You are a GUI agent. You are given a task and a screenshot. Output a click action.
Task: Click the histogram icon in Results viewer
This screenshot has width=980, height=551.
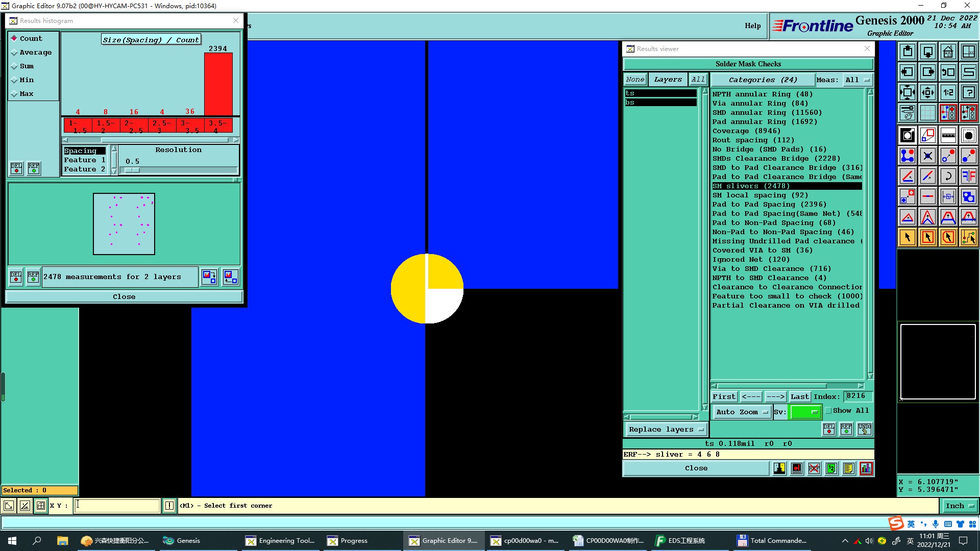point(866,468)
